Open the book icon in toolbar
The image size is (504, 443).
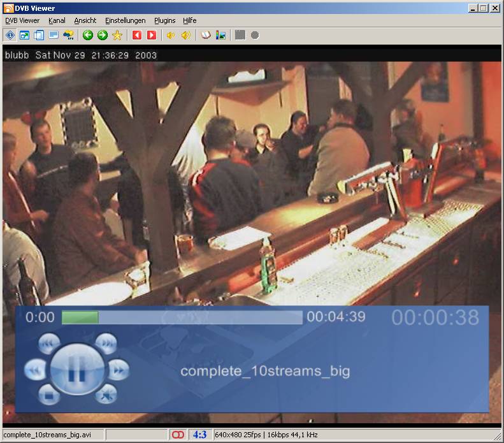click(x=206, y=35)
